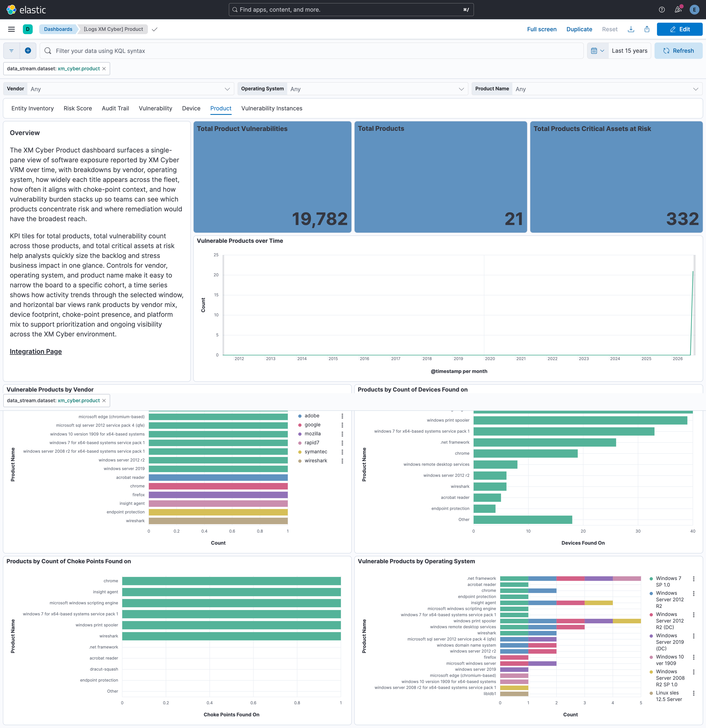Click the windows print spooler devices bar
Screen dimensions: 706x728
(580, 420)
